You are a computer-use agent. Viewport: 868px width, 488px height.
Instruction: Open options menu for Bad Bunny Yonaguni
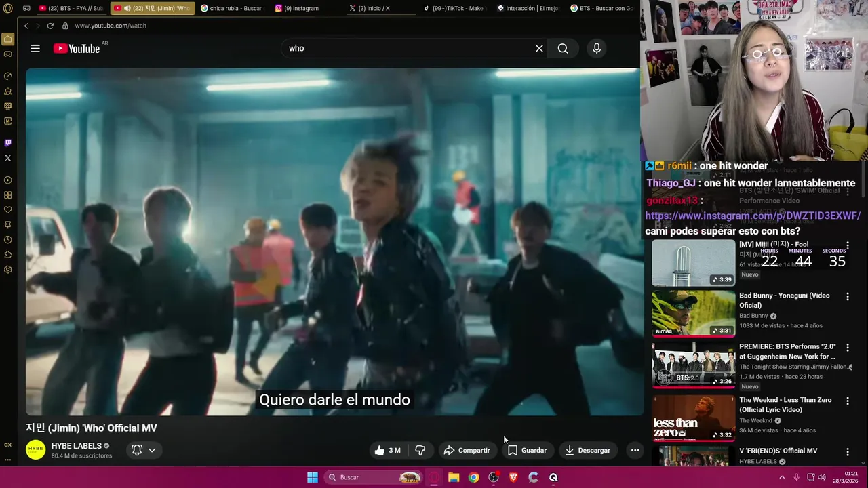848,296
